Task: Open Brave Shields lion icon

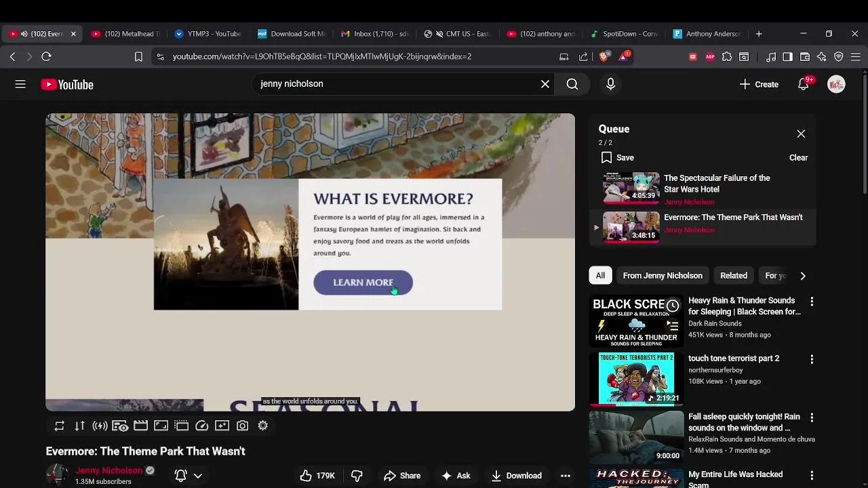Action: pos(604,57)
